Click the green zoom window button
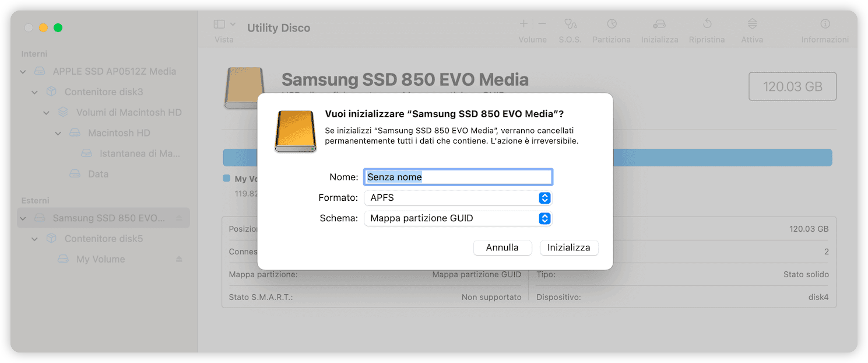The image size is (868, 363). (58, 27)
